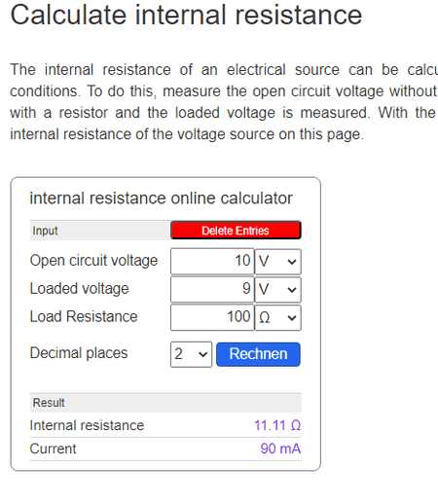This screenshot has height=504, width=438.
Task: Click the 90 mA current result
Action: coord(280,449)
